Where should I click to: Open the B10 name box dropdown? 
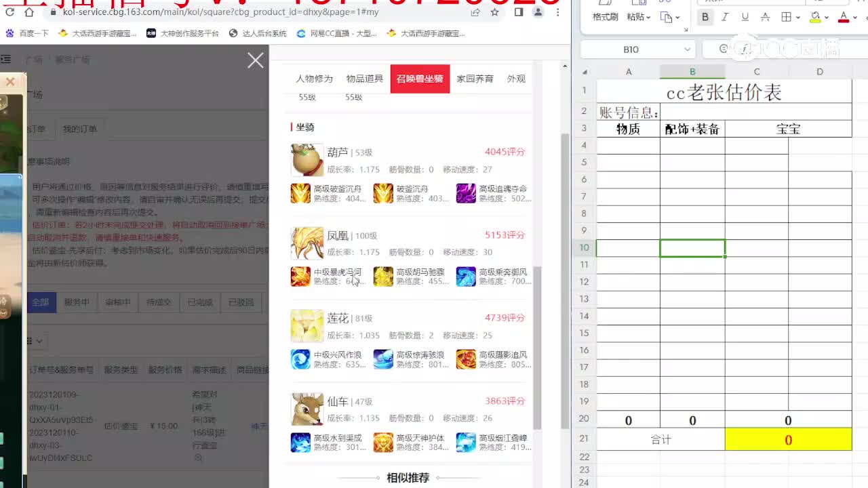pos(688,49)
